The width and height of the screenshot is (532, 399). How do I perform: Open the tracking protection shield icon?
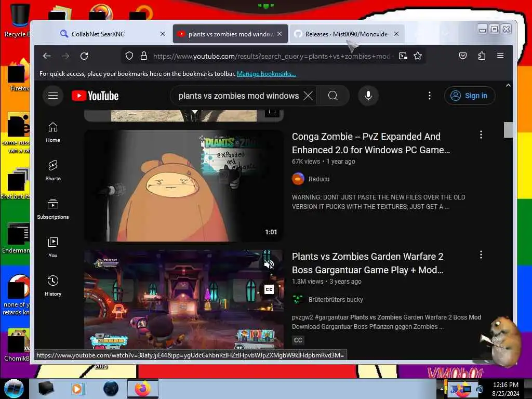coord(129,56)
